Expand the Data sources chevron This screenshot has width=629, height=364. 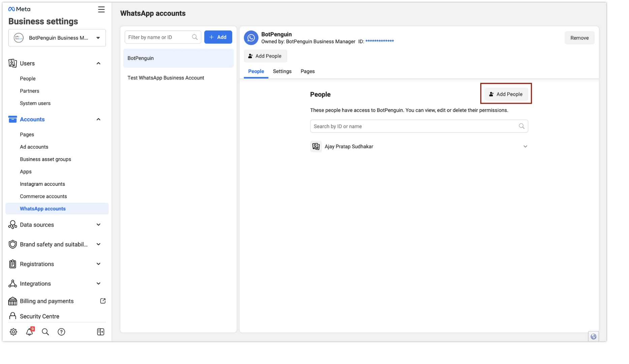(x=98, y=225)
